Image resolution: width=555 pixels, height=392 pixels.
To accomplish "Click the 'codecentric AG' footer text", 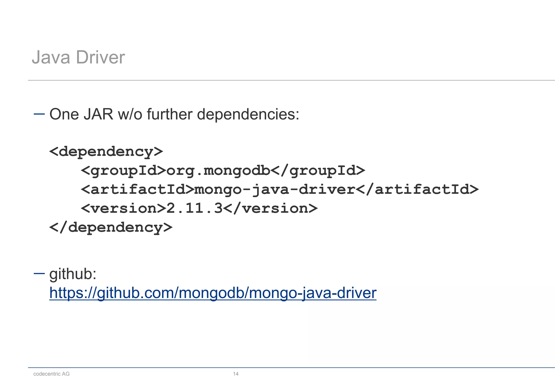I will pyautogui.click(x=51, y=374).
